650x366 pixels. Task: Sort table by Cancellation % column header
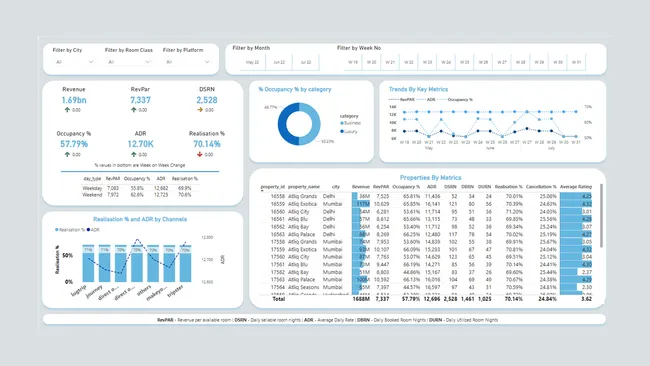pyautogui.click(x=541, y=187)
